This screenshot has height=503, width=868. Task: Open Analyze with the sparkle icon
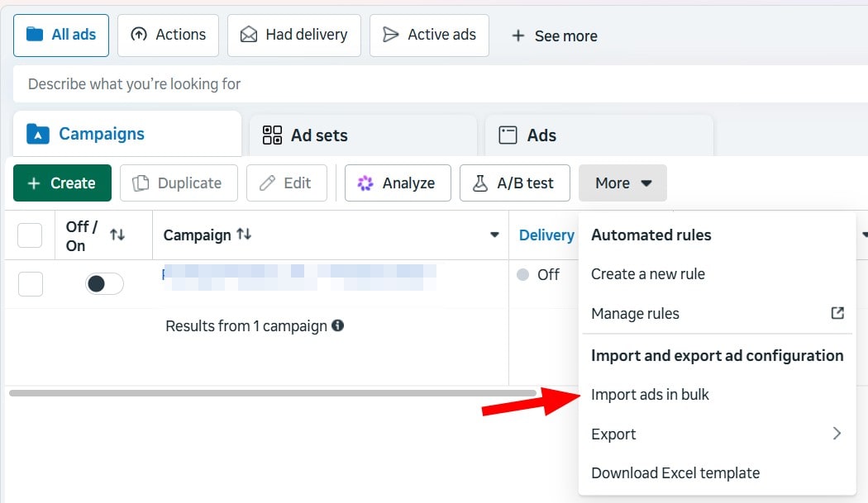click(x=398, y=183)
